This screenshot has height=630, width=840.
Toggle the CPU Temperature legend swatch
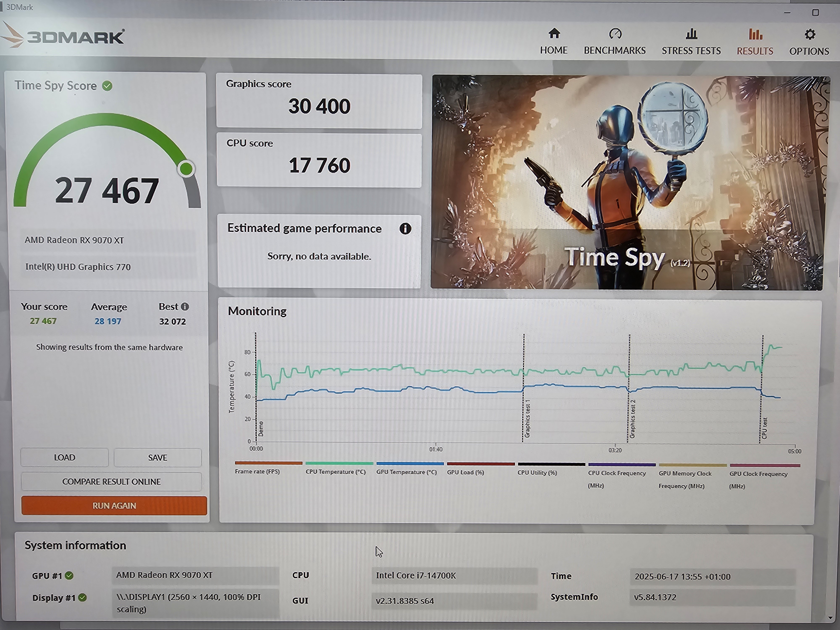[339, 463]
